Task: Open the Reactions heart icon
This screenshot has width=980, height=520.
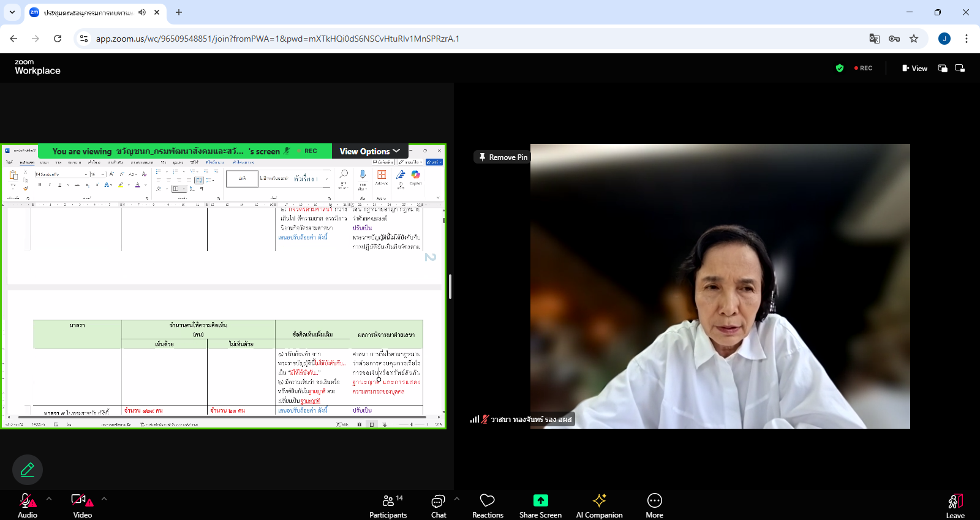Action: pyautogui.click(x=488, y=500)
